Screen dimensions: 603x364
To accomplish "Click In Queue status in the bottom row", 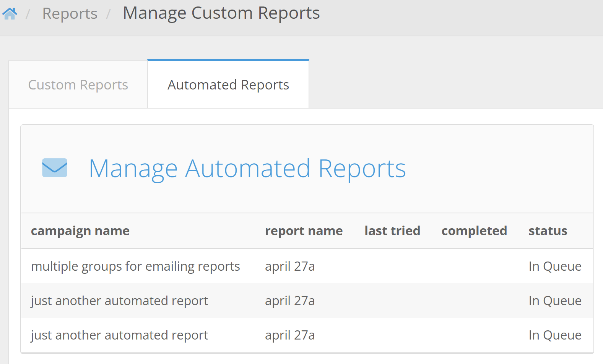I will pyautogui.click(x=555, y=335).
